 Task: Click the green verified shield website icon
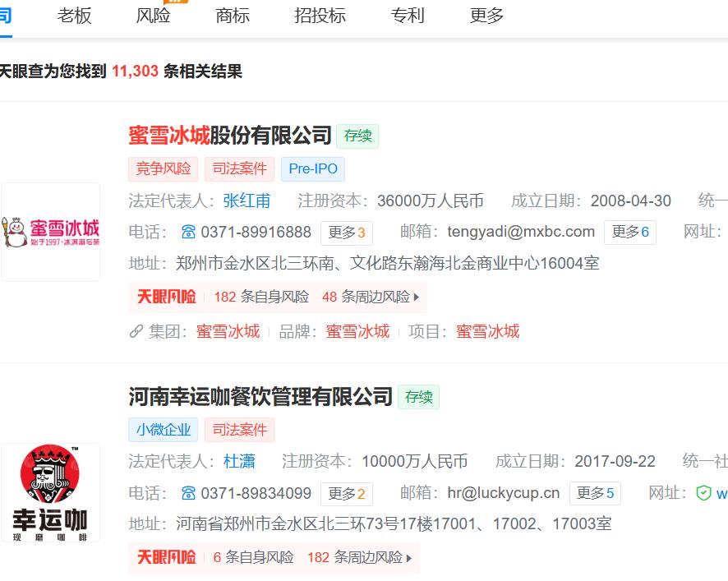tap(703, 493)
